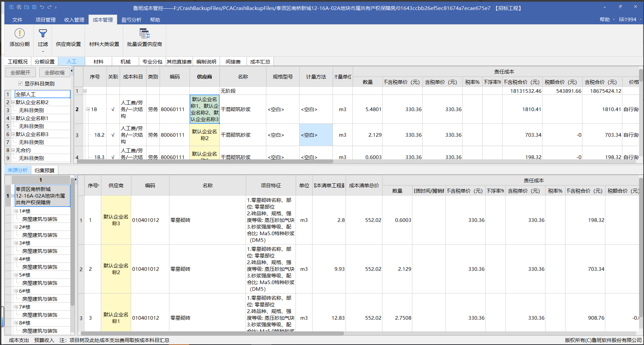
Task: Click the project tree panel collapse arrow
Action: (76, 179)
